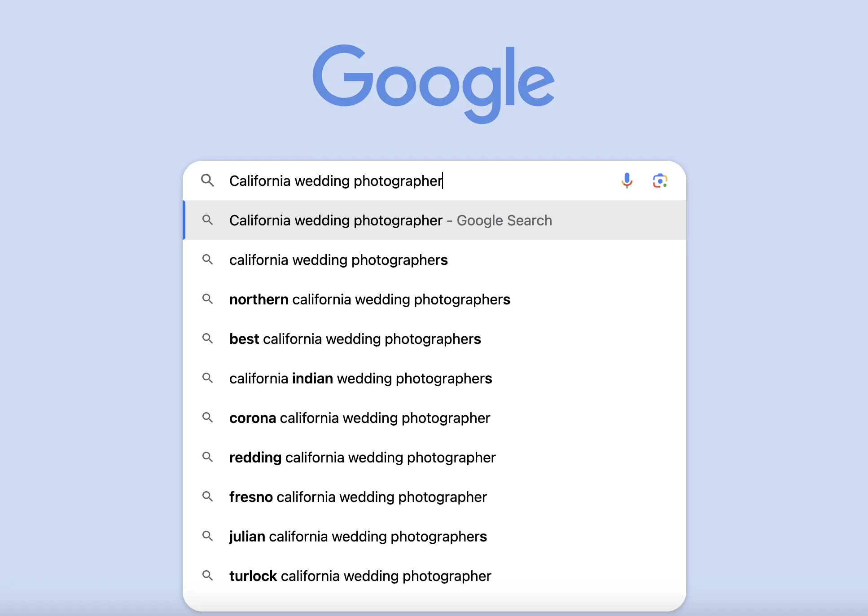Open Google Lens image search
The image size is (868, 616).
(660, 180)
